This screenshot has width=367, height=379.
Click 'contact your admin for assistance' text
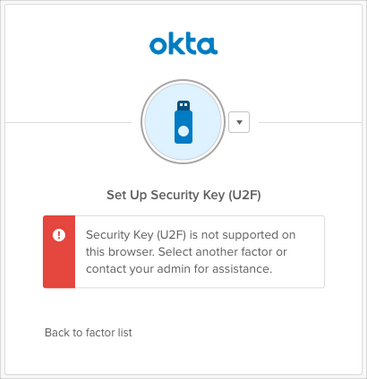(x=179, y=269)
